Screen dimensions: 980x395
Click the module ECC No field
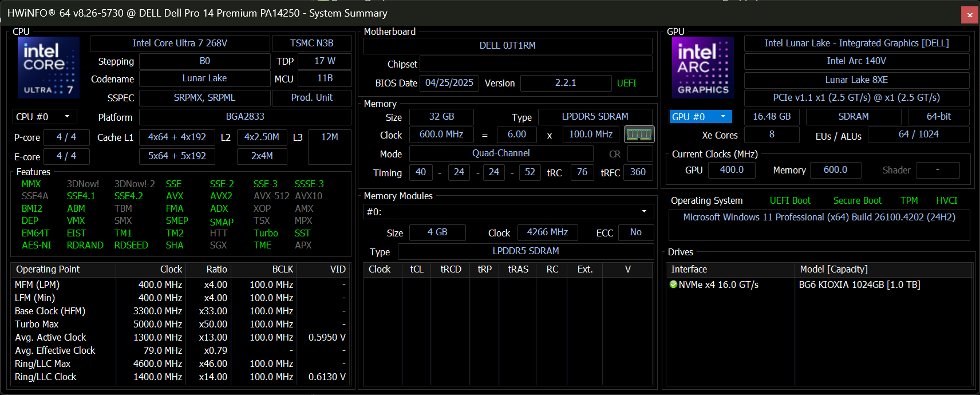[x=635, y=232]
